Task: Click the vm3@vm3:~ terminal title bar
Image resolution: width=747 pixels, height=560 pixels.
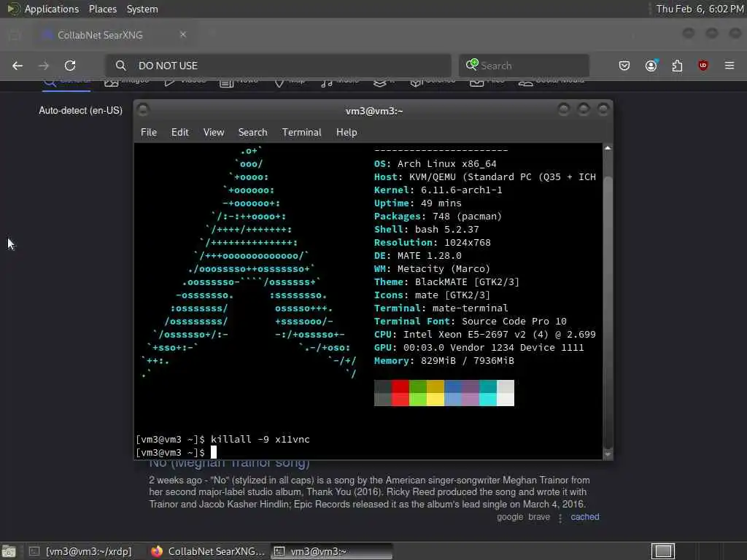Action: 374,111
